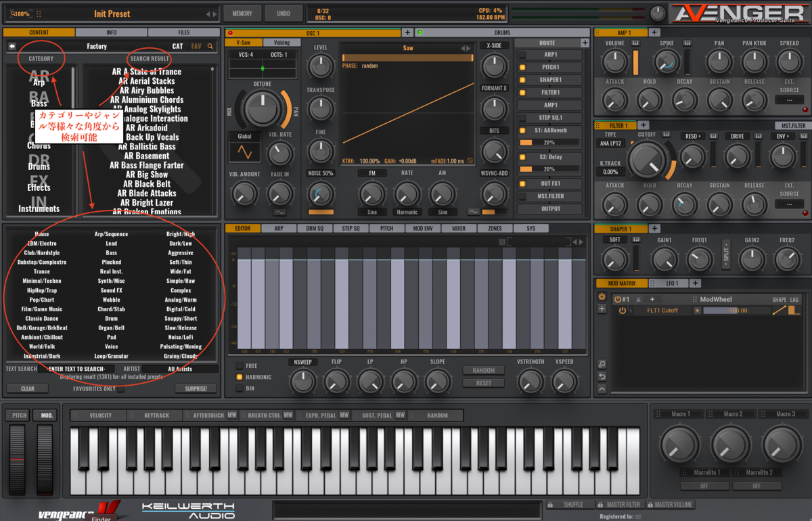
Task: Click the SURPRISE! button
Action: pyautogui.click(x=196, y=389)
